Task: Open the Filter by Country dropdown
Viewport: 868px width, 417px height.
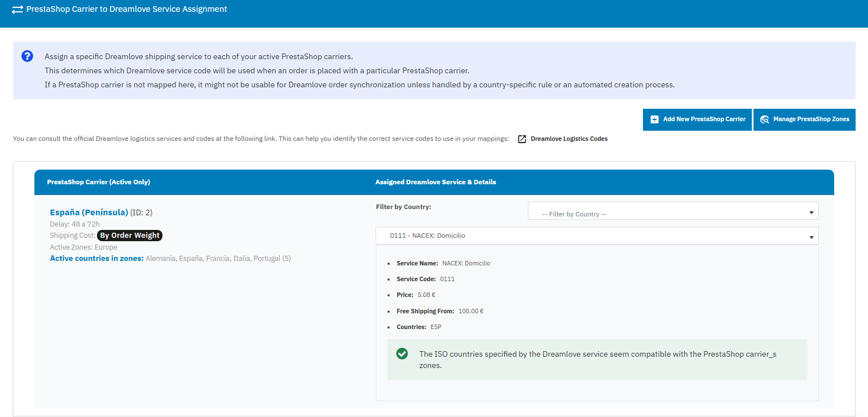Action: tap(673, 211)
